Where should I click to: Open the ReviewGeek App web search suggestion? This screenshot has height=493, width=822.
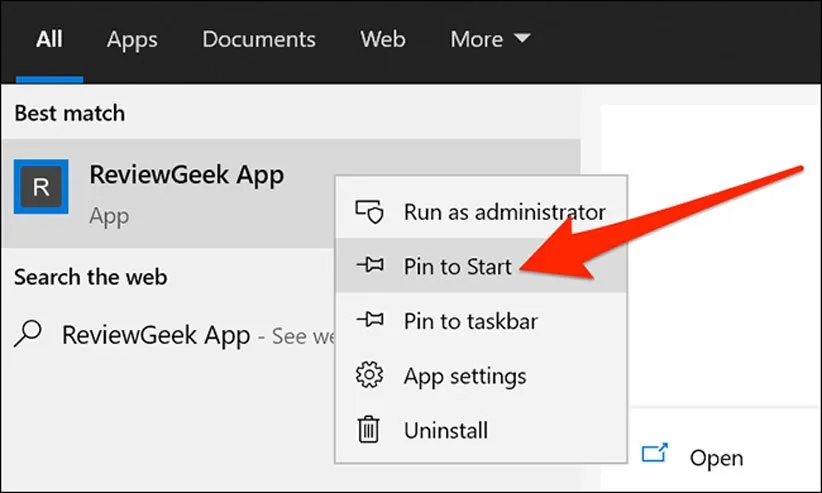tap(155, 334)
